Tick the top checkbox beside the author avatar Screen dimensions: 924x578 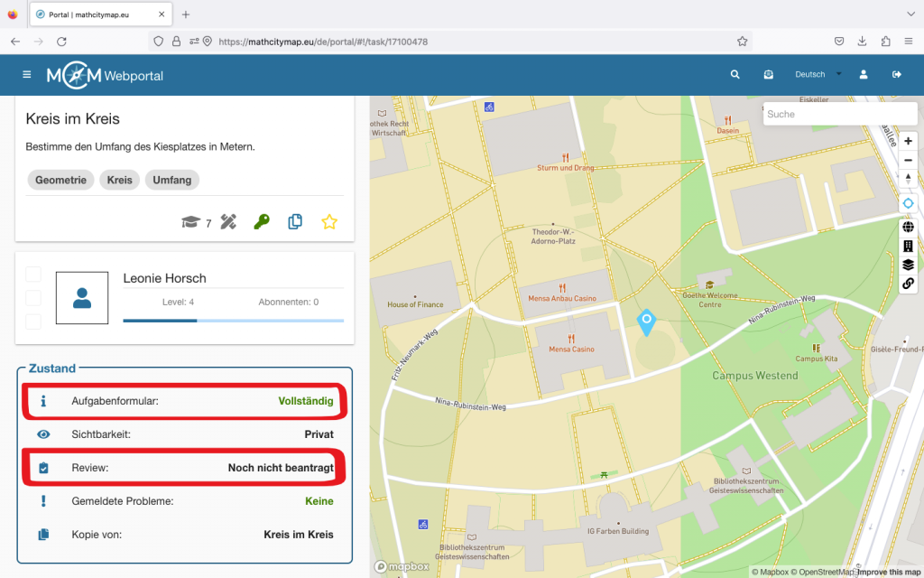(x=33, y=274)
